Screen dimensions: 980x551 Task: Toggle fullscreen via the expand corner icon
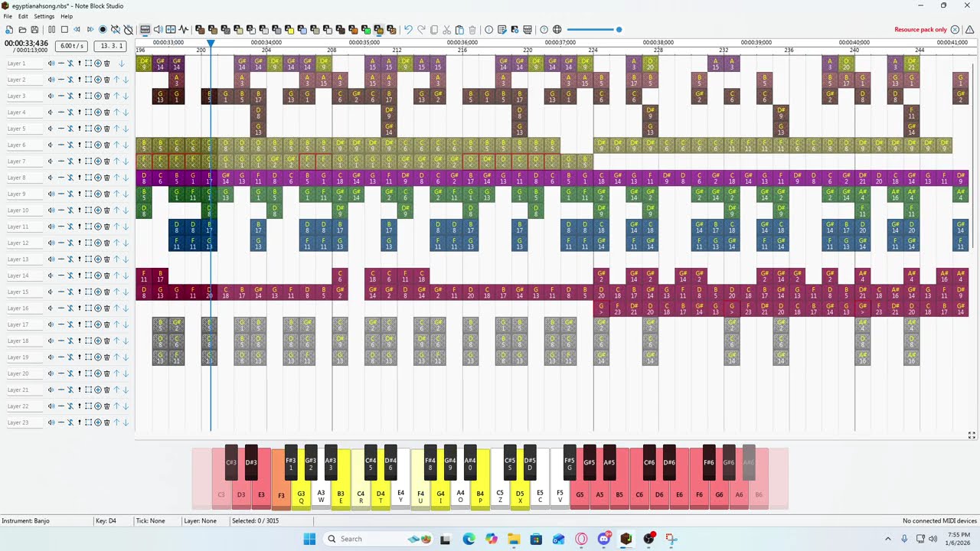click(x=972, y=435)
